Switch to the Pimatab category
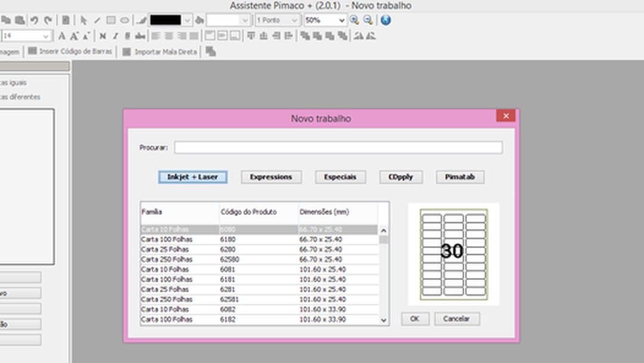The width and height of the screenshot is (644, 363). (460, 177)
